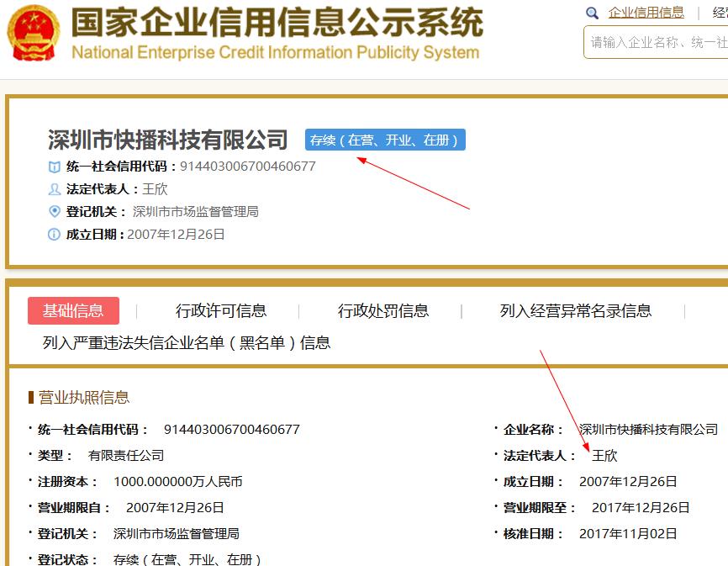Click the shield icon beside 统一社会信用代码

coord(55,167)
